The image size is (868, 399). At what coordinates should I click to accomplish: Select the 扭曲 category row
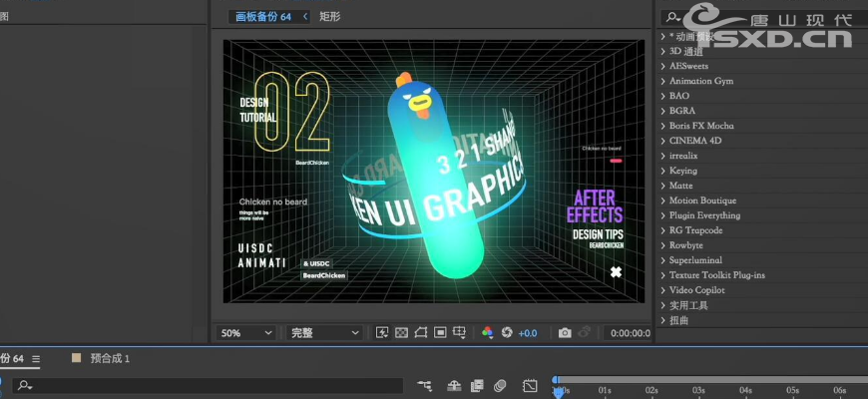[761, 320]
